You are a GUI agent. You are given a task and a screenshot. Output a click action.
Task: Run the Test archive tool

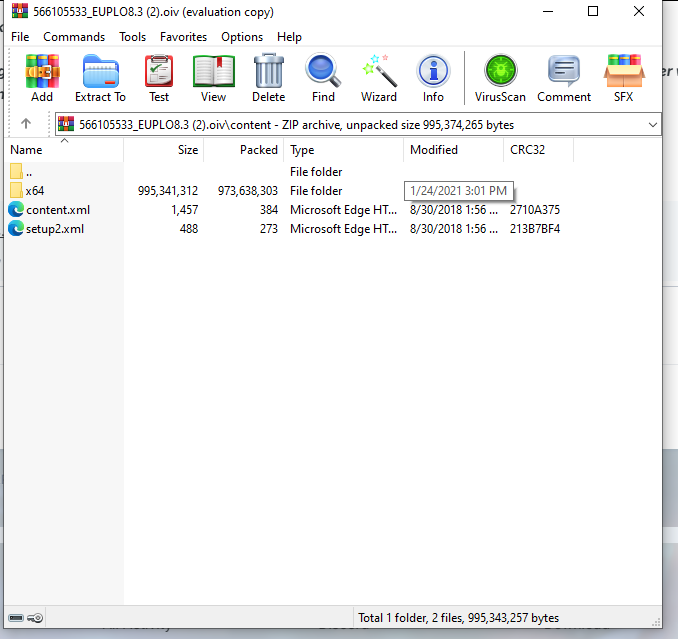coord(159,71)
